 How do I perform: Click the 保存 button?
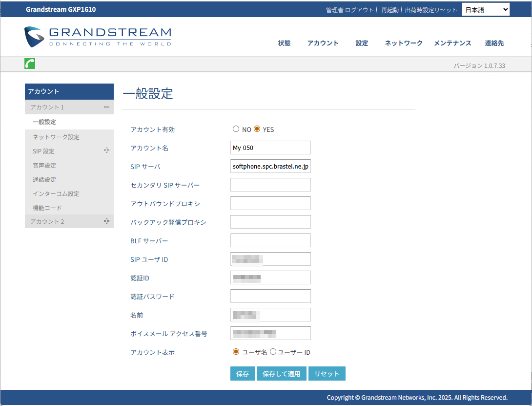coord(242,373)
